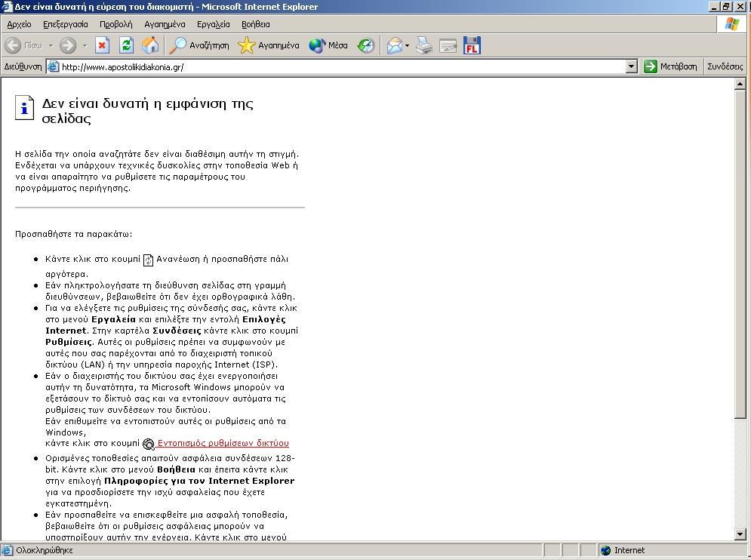This screenshot has width=751, height=560.
Task: Open the Μέσα media toolbar button
Action: [x=328, y=45]
